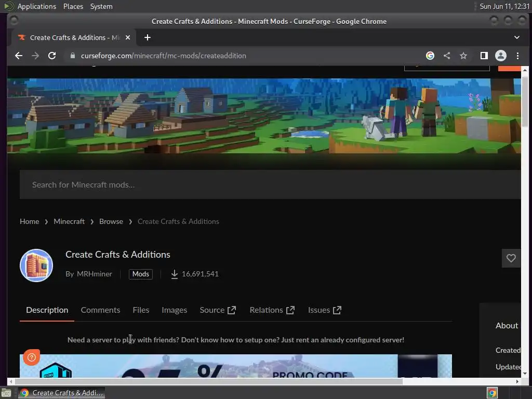Open the Applications menu
532x399 pixels.
click(x=37, y=6)
